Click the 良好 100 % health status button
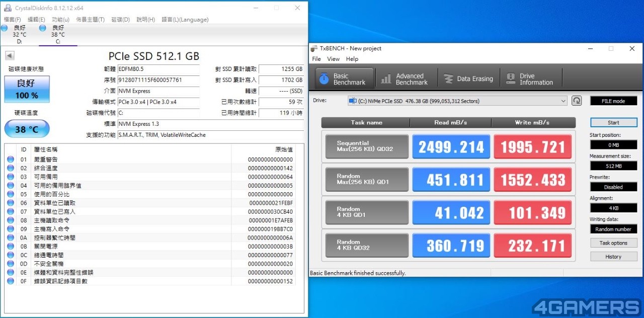 pyautogui.click(x=27, y=89)
